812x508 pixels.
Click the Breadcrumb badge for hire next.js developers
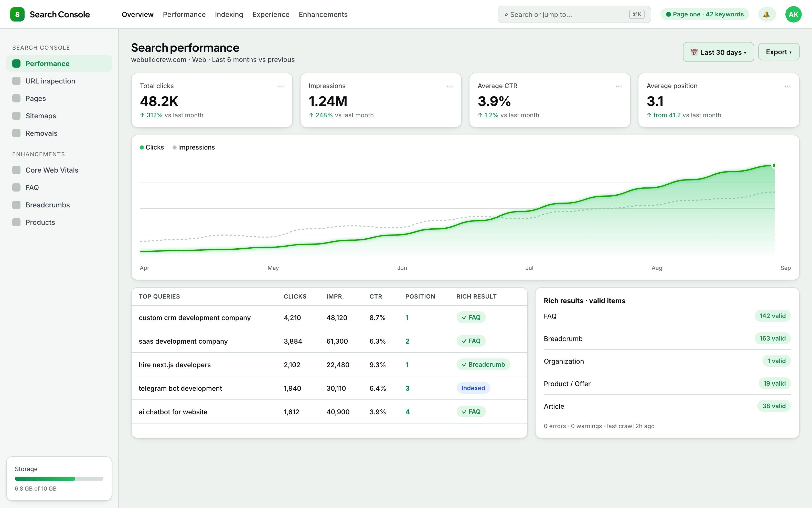pos(483,365)
